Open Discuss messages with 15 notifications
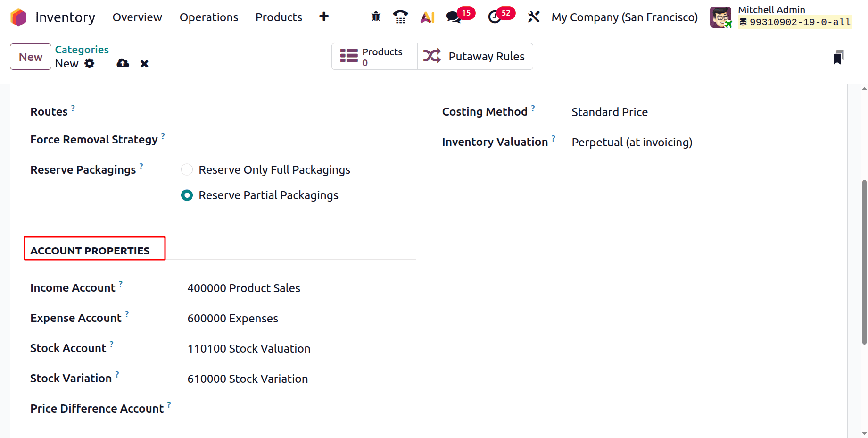Screen dimensions: 868x438 (x=453, y=17)
